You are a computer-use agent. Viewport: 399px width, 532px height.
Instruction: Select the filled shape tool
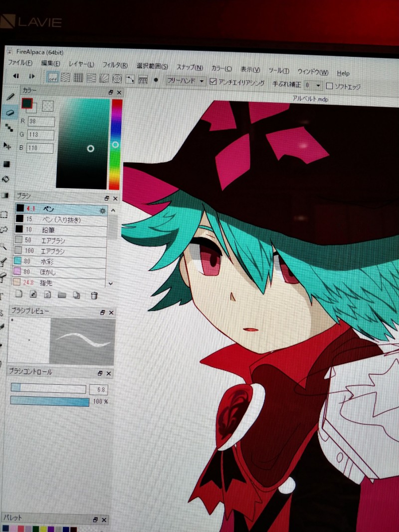[x=7, y=164]
